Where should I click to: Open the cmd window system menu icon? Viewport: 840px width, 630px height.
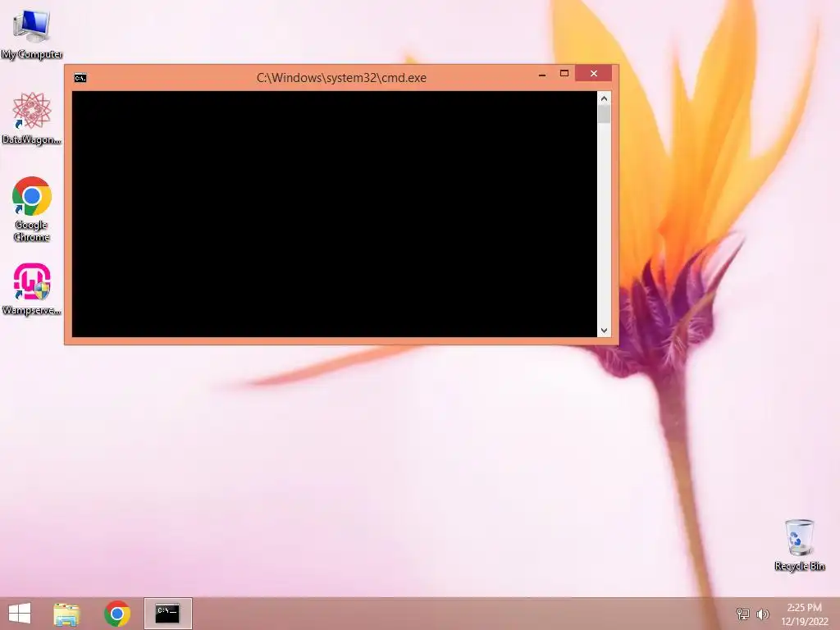coord(80,78)
